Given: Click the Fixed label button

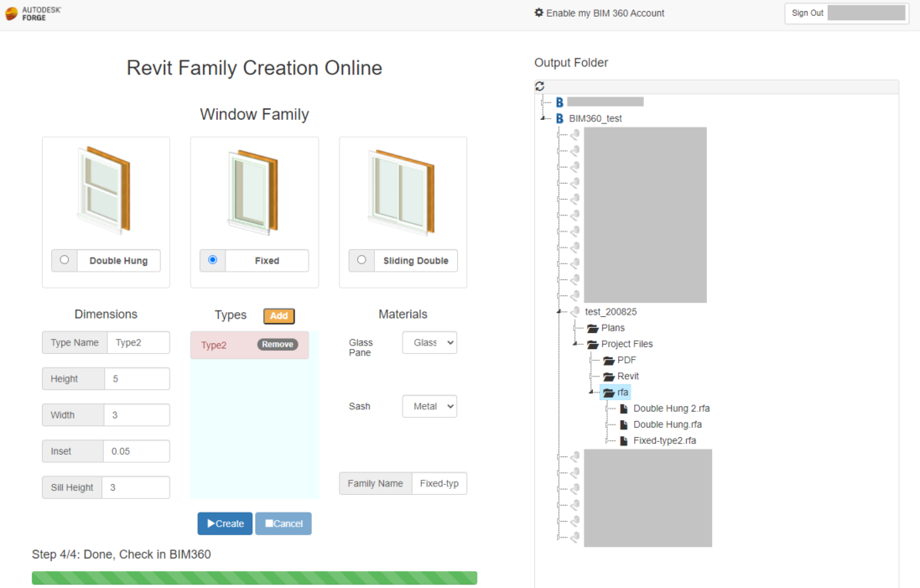Looking at the screenshot, I should (x=267, y=261).
